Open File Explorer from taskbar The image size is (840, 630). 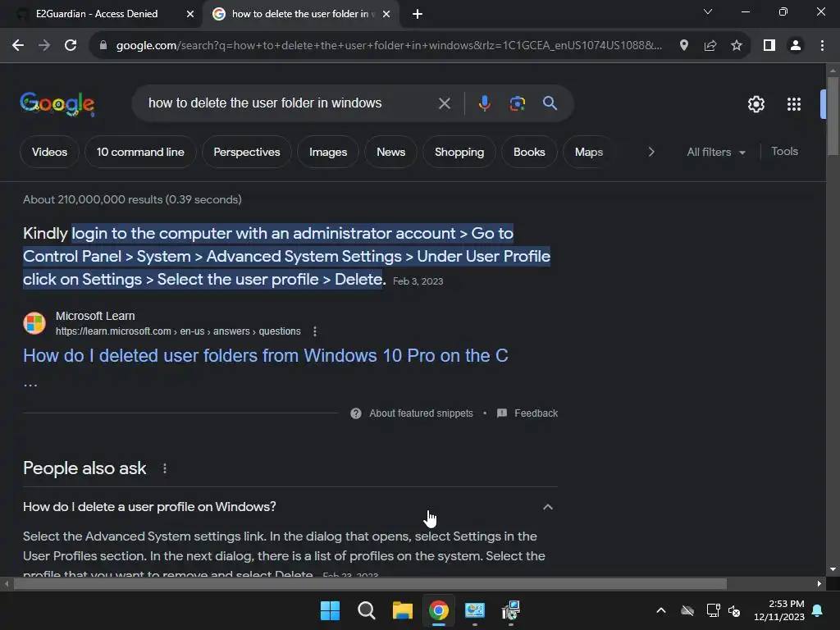(402, 610)
